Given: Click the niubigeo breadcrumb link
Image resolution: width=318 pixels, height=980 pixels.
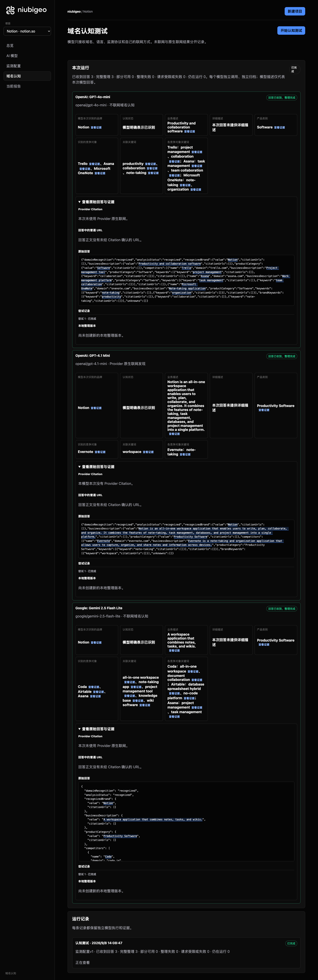Looking at the screenshot, I should pos(74,11).
